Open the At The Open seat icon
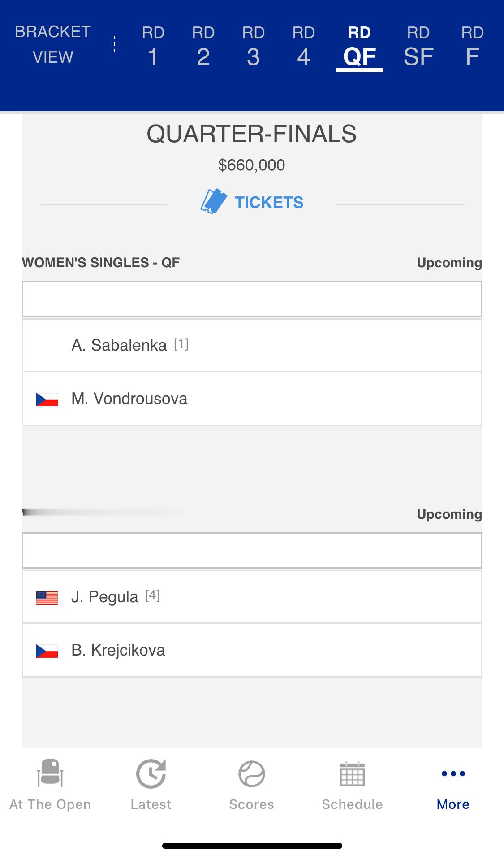 point(50,773)
